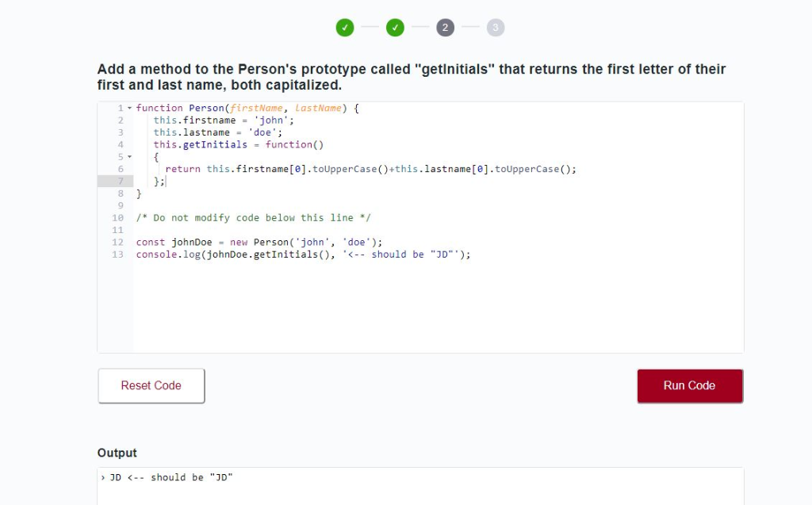Screen dimensions: 812x505
Task: Click the second green checkmark step indicator
Action: 395,26
